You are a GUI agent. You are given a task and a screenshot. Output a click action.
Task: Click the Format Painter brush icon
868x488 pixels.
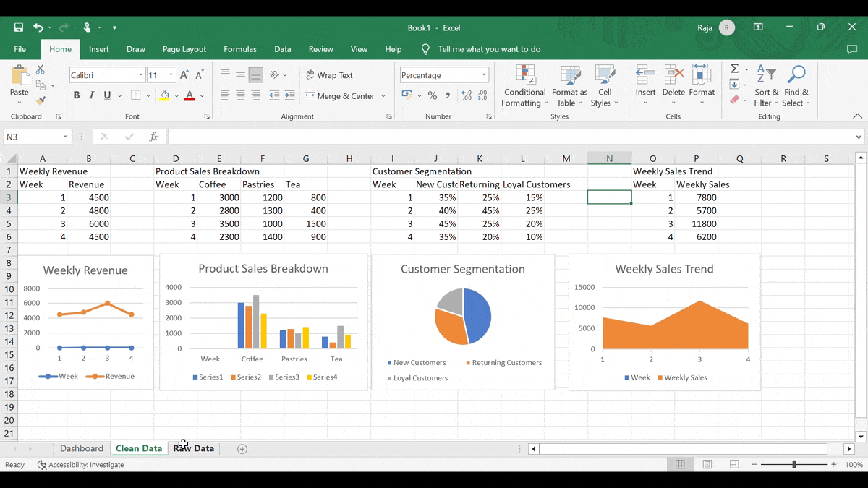pos(41,100)
